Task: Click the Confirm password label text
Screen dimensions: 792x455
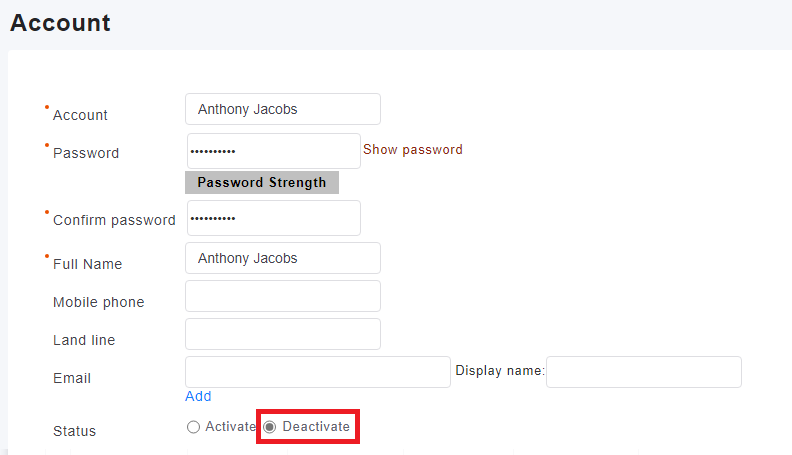Action: click(114, 220)
